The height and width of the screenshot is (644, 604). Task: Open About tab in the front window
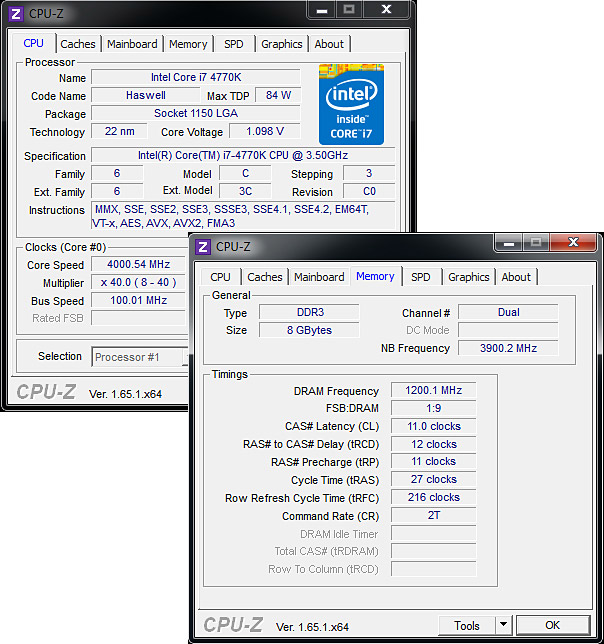(516, 277)
